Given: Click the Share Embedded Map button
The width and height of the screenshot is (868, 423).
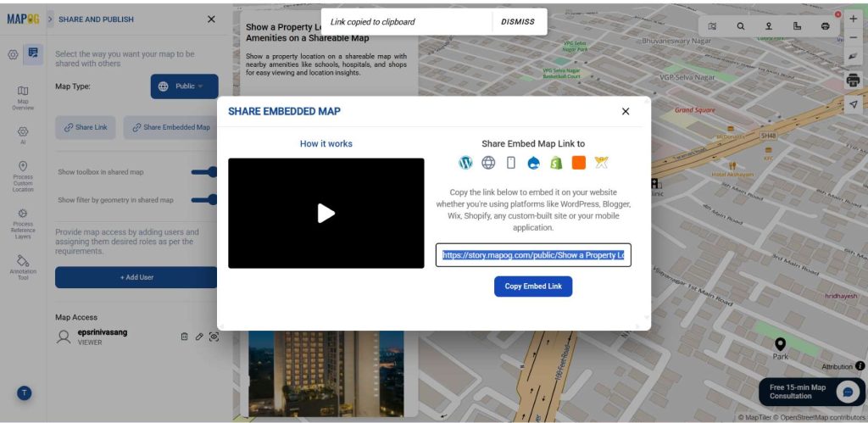Looking at the screenshot, I should coord(171,127).
